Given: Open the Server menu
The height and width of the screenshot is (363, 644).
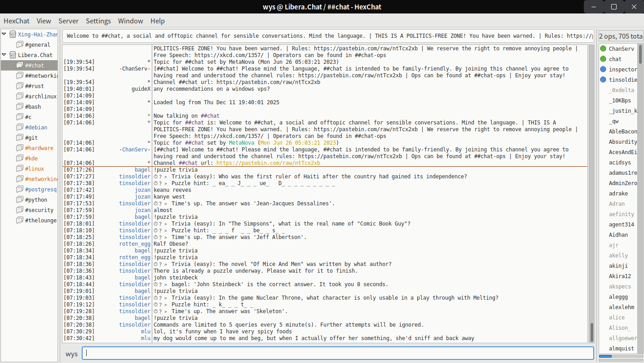Looking at the screenshot, I should point(68,21).
